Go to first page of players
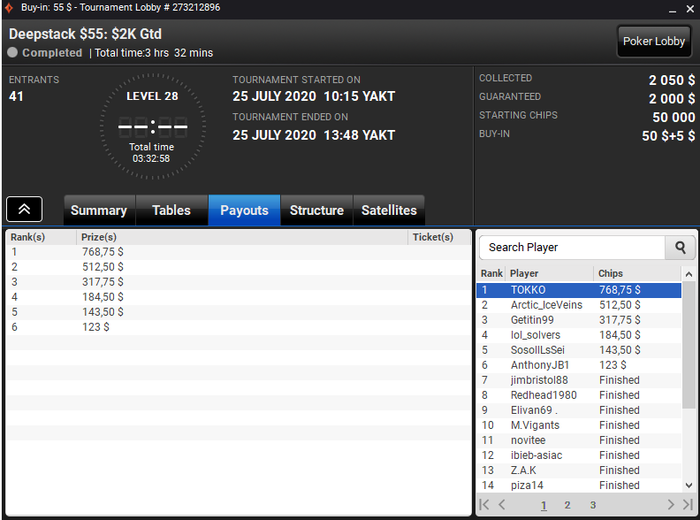The image size is (700, 520). click(x=484, y=505)
